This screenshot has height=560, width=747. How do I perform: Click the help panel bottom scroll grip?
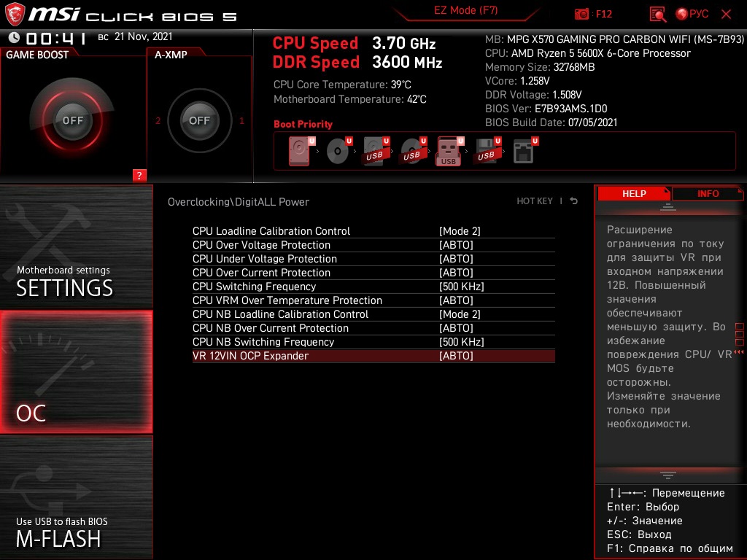tap(668, 475)
